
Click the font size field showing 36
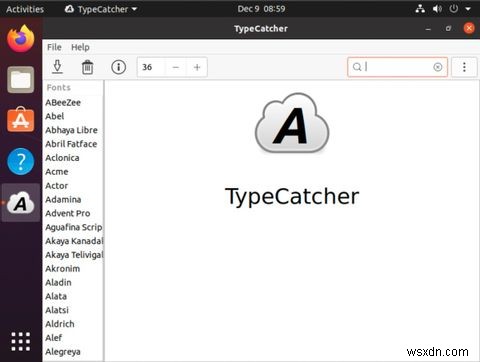point(152,67)
